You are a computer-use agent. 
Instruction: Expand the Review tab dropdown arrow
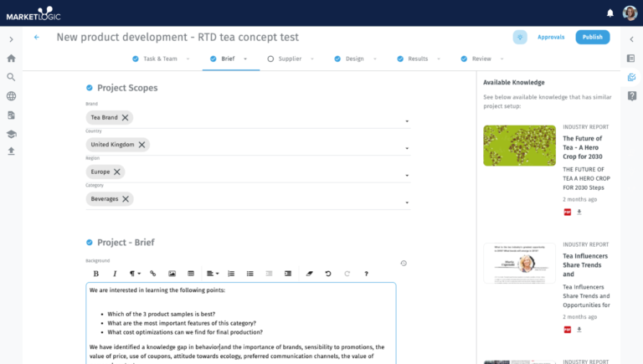(x=502, y=59)
